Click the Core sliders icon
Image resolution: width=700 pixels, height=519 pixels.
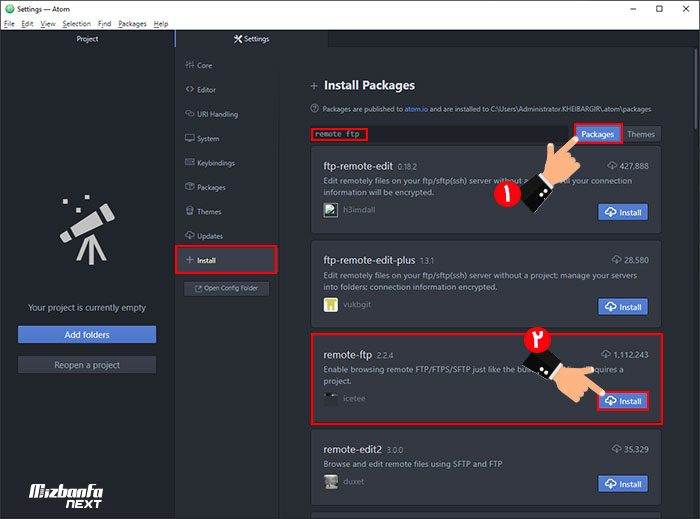pyautogui.click(x=190, y=65)
